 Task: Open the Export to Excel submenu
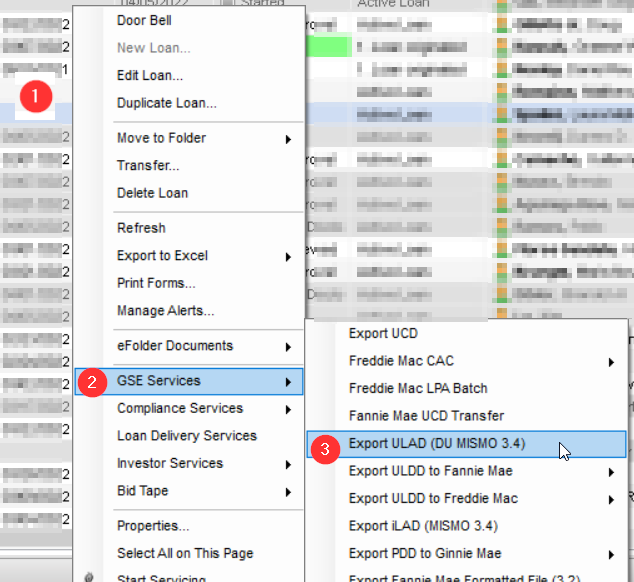coord(188,256)
